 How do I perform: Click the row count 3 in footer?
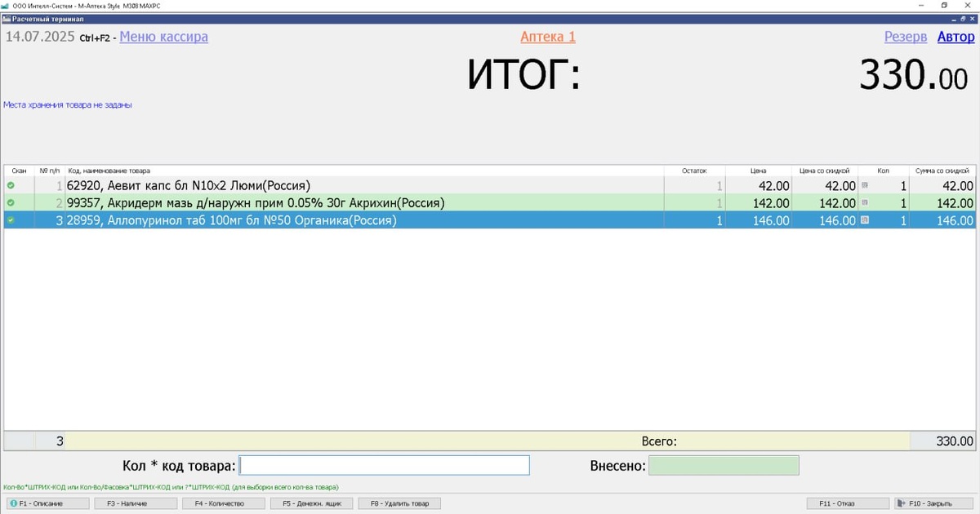pos(59,441)
